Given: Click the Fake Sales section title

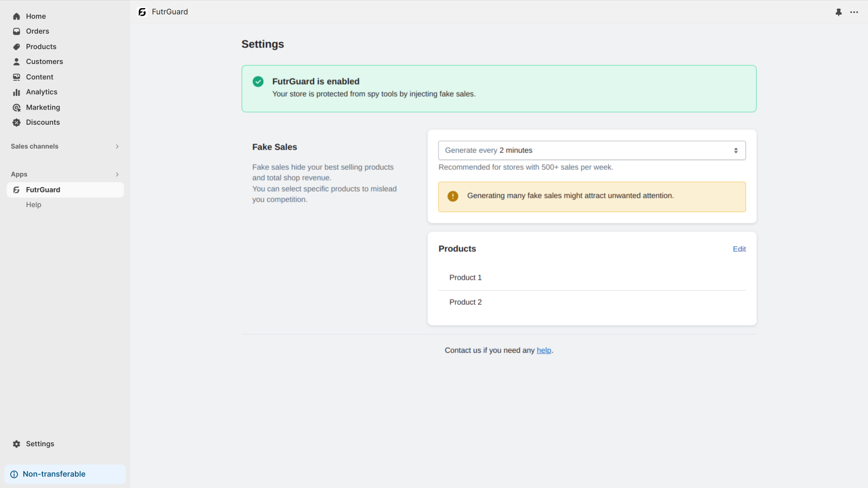Looking at the screenshot, I should 275,147.
